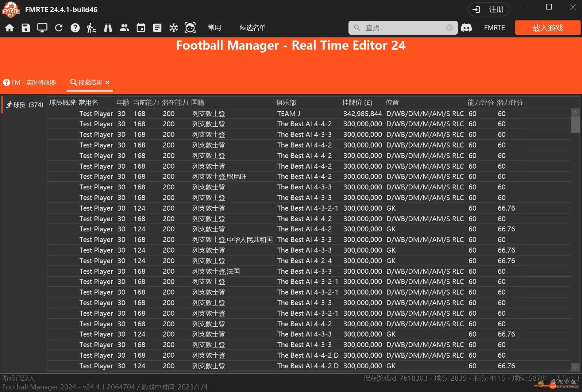Click the snowflake freeze icon
The height and width of the screenshot is (392, 582).
(x=174, y=28)
